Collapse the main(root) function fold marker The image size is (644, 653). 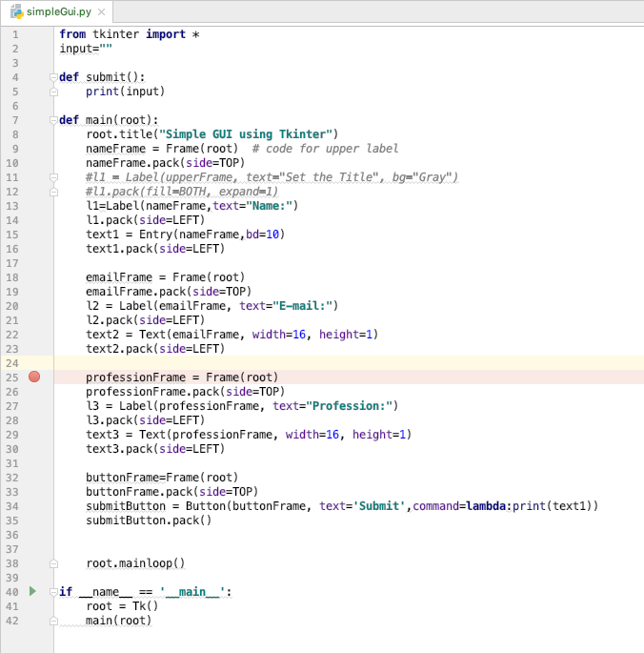(x=53, y=120)
